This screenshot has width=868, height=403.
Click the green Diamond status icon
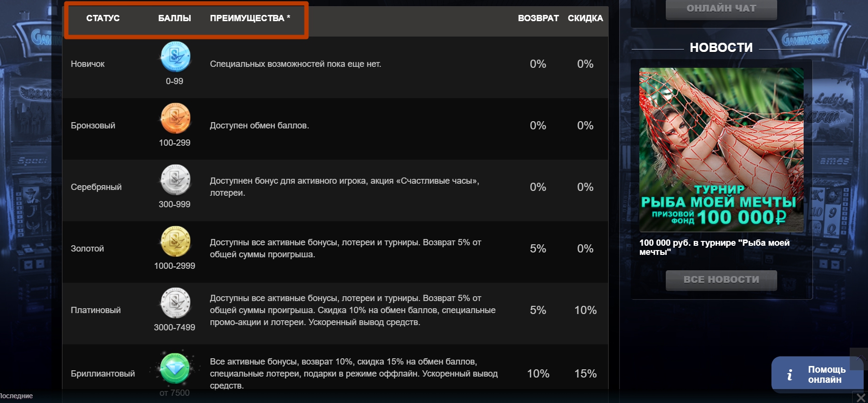[x=175, y=368]
